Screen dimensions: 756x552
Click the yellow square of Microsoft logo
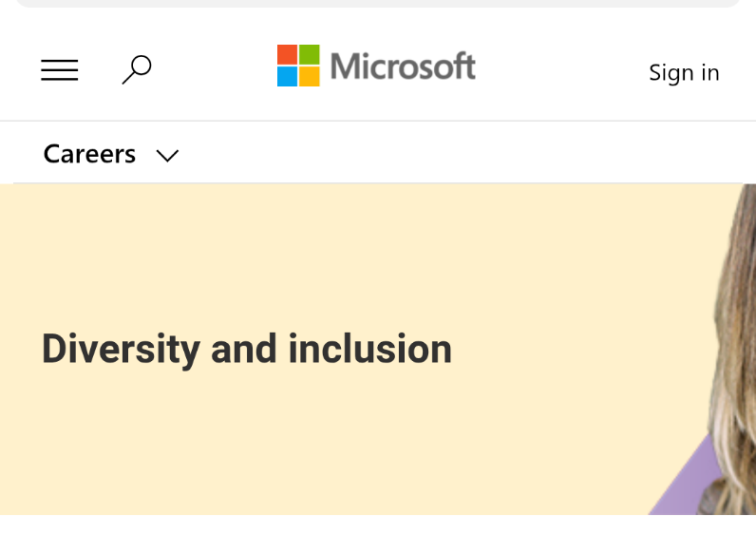pyautogui.click(x=310, y=77)
